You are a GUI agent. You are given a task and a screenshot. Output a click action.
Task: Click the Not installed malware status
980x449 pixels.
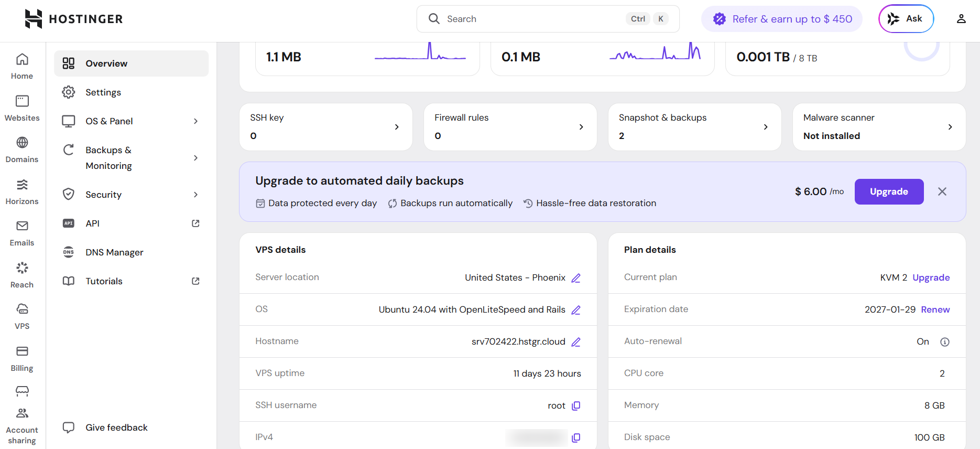pos(832,136)
